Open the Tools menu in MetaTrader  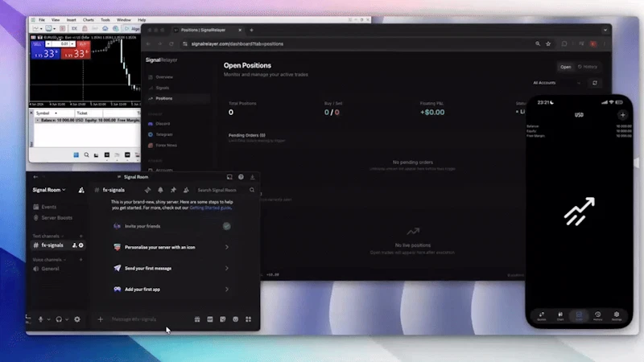[105, 19]
